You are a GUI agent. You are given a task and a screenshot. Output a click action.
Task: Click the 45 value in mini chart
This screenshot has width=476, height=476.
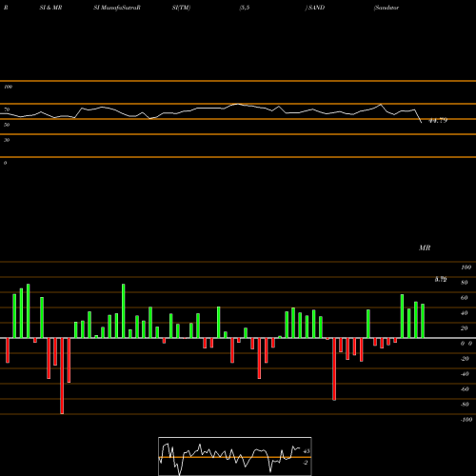click(307, 451)
